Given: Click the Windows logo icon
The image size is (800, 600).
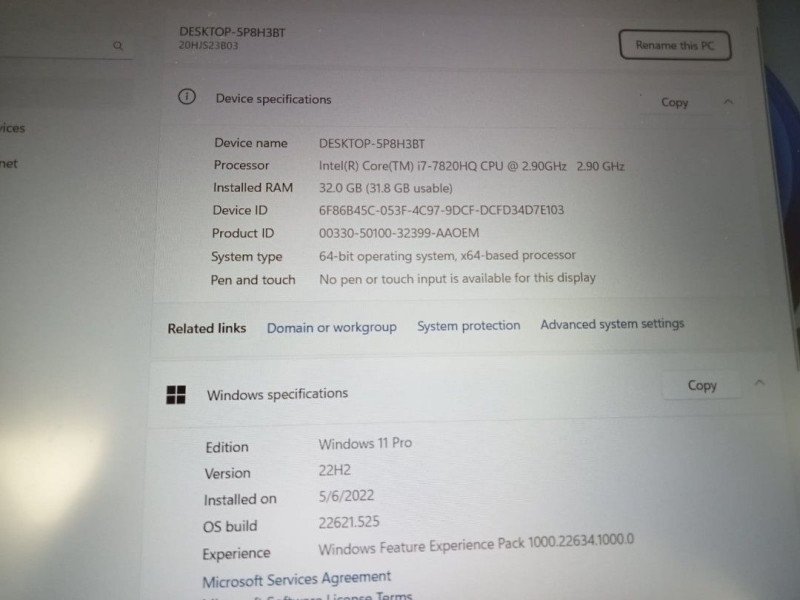Looking at the screenshot, I should coord(176,394).
